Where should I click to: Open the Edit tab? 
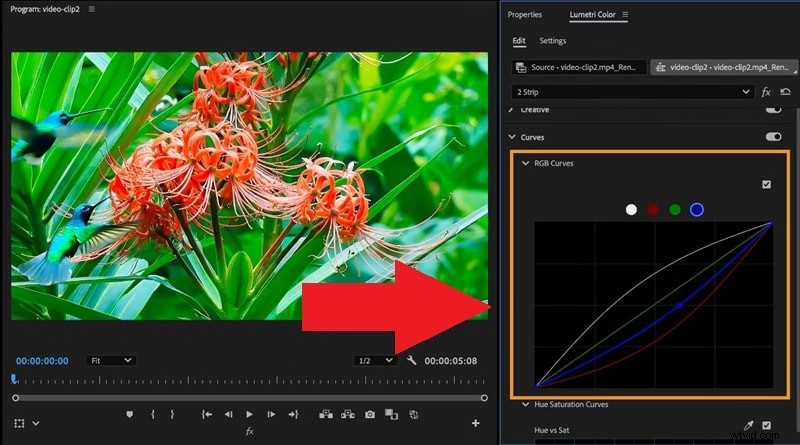519,41
